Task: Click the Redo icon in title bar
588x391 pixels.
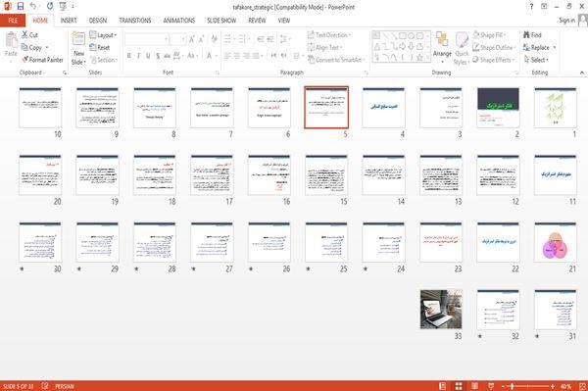Action: click(50, 6)
